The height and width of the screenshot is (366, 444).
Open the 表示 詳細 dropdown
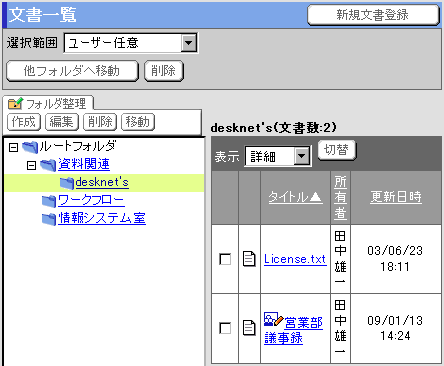(x=278, y=156)
